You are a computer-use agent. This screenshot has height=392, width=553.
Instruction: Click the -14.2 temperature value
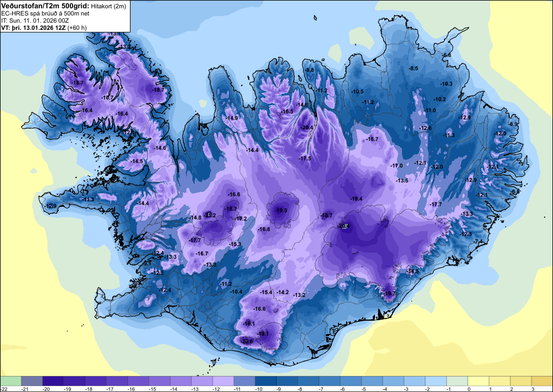[283, 292]
